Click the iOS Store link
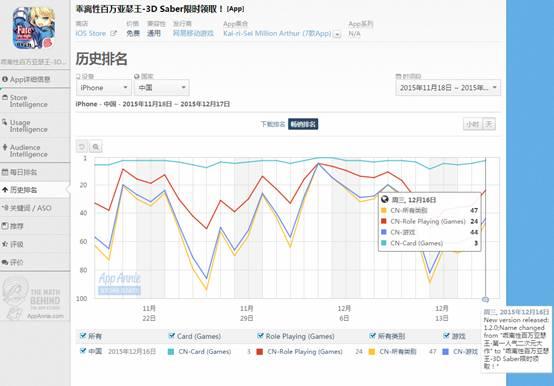Viewport: 554px width, 386px height. click(x=90, y=34)
